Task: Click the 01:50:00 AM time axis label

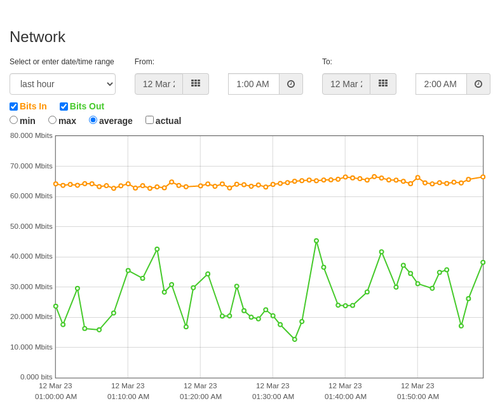Action: [418, 397]
